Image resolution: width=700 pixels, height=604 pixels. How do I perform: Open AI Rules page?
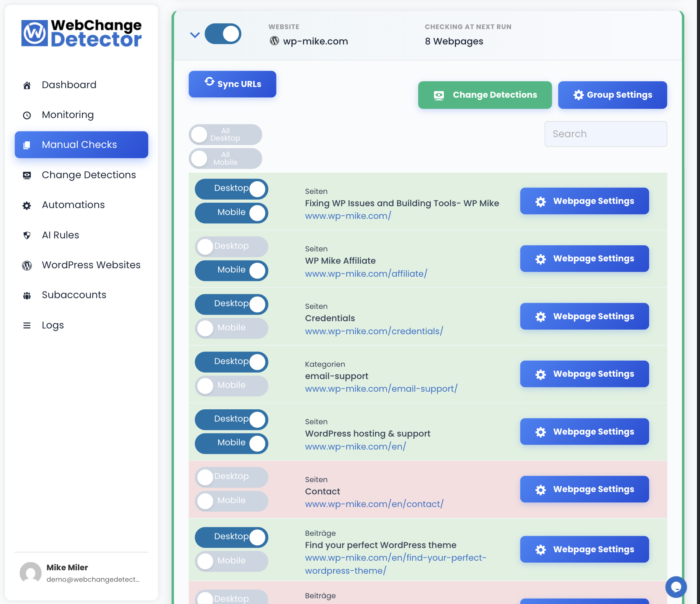coord(81,235)
